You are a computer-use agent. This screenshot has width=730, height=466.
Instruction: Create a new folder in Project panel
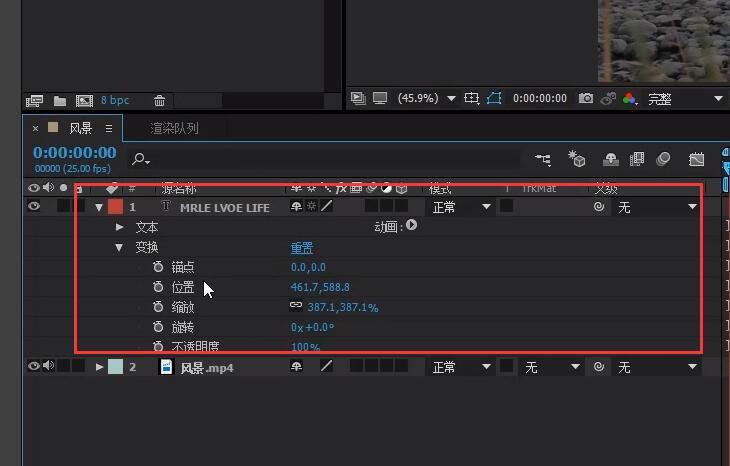point(60,101)
